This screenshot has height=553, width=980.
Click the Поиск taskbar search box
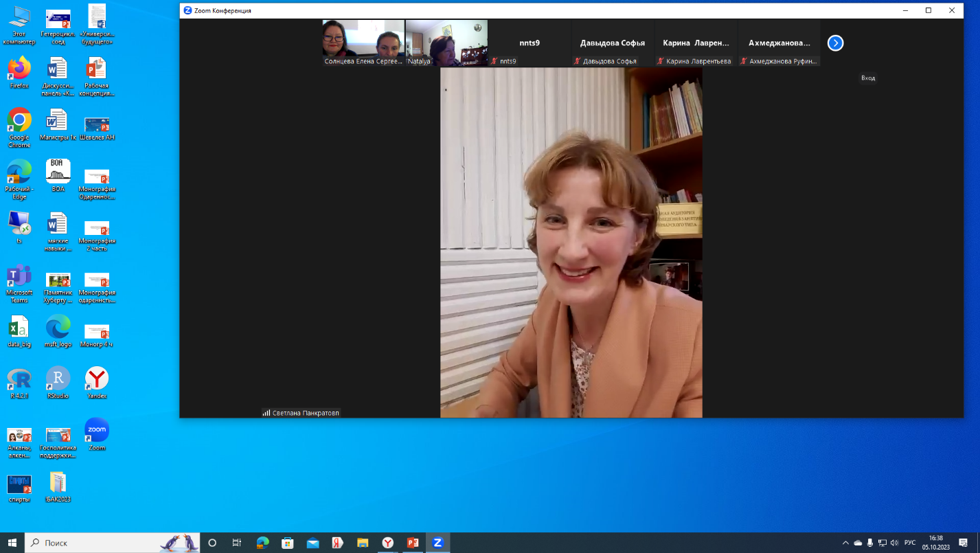pos(113,543)
